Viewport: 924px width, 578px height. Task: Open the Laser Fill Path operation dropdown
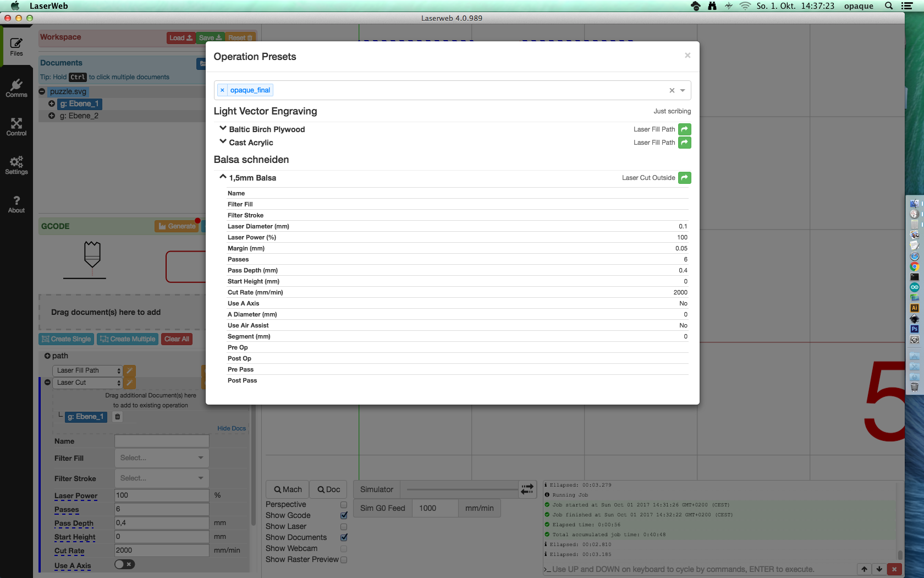click(x=87, y=370)
